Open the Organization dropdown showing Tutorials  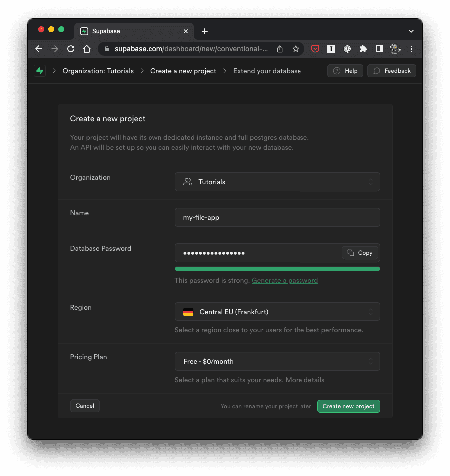277,182
